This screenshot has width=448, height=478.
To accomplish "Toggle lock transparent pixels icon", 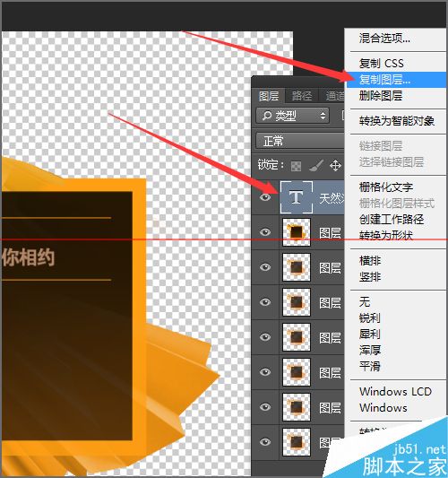I will [296, 166].
